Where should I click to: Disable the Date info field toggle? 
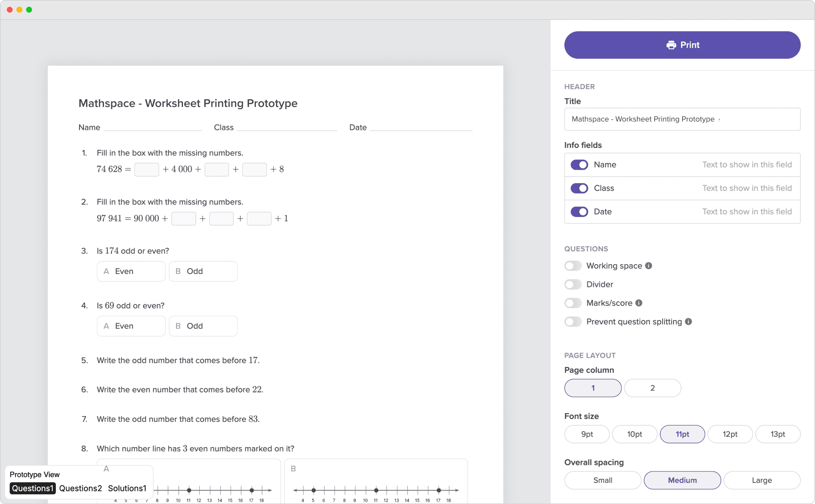579,212
